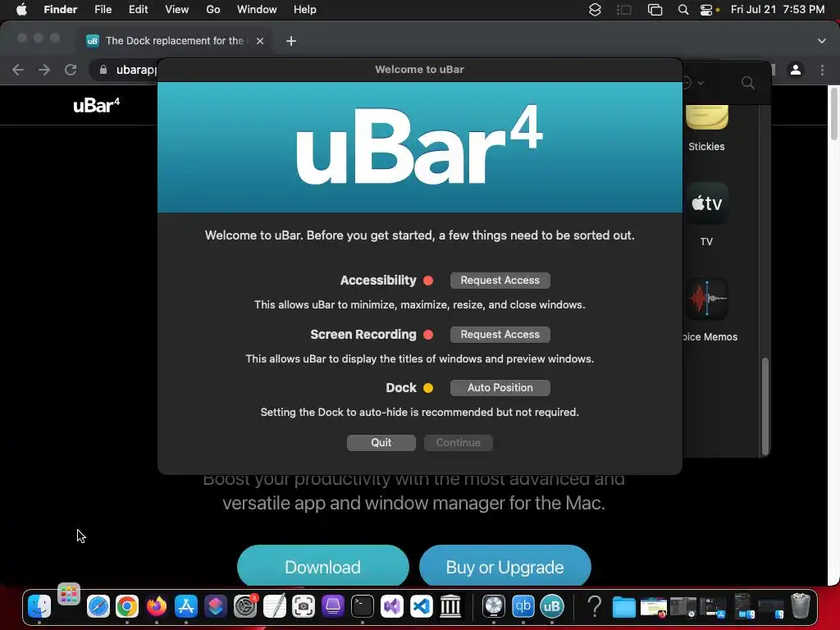Open the File menu
The width and height of the screenshot is (840, 630).
point(103,10)
